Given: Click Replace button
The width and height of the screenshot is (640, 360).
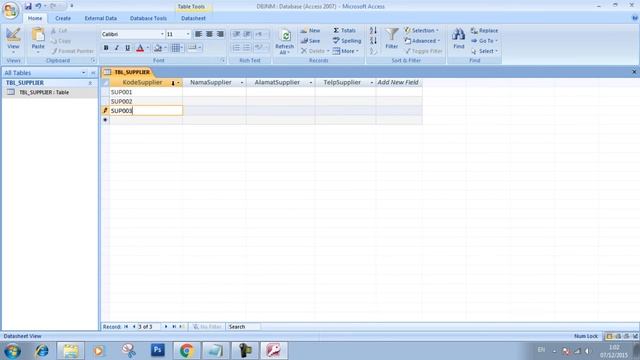Looking at the screenshot, I should coord(484,31).
